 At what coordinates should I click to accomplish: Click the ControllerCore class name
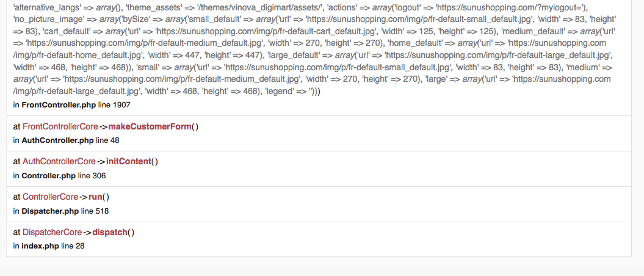pos(50,197)
